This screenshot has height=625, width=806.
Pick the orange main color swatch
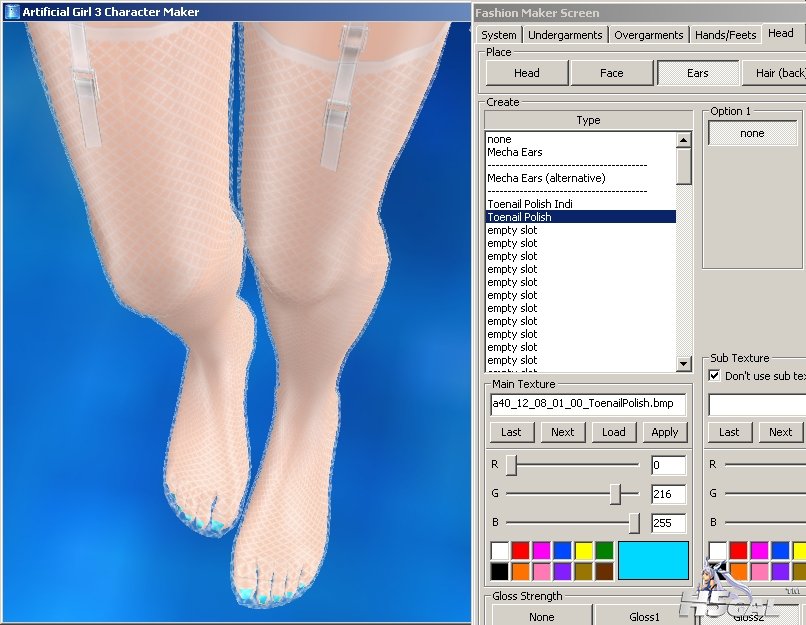tap(521, 572)
